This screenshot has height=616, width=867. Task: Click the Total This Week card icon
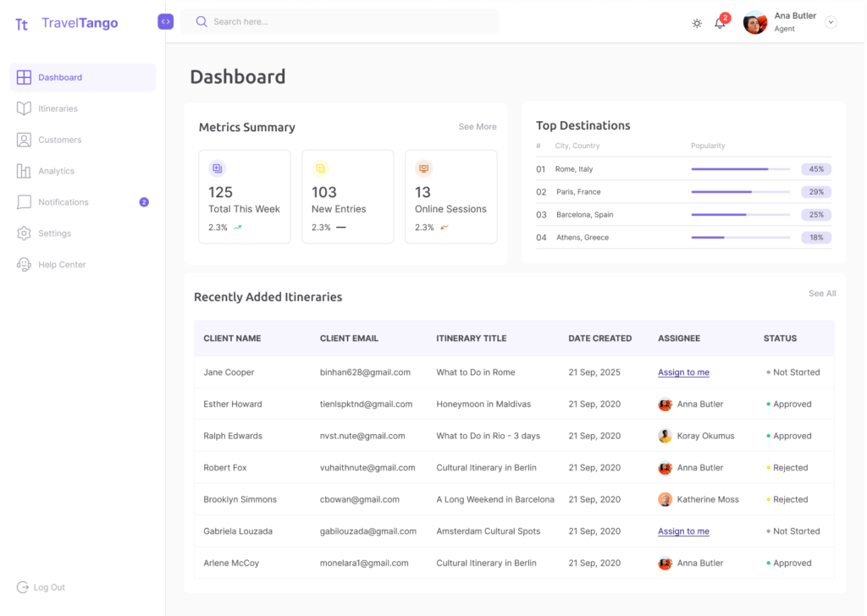[218, 168]
